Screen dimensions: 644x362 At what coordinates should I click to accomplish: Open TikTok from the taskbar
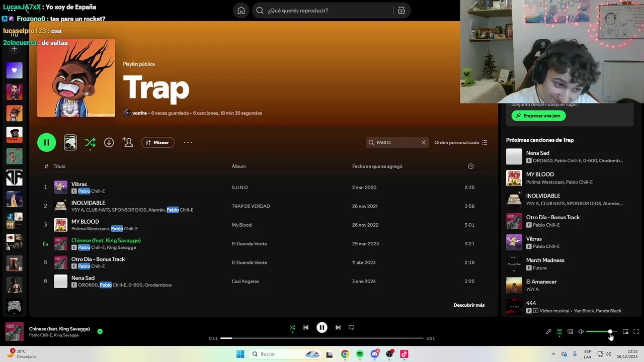404,354
